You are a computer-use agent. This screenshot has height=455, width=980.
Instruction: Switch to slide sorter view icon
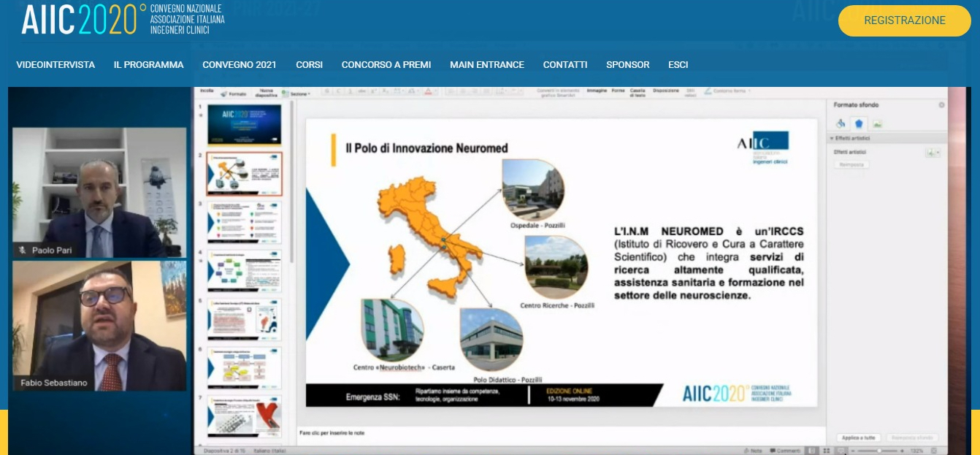pyautogui.click(x=827, y=451)
